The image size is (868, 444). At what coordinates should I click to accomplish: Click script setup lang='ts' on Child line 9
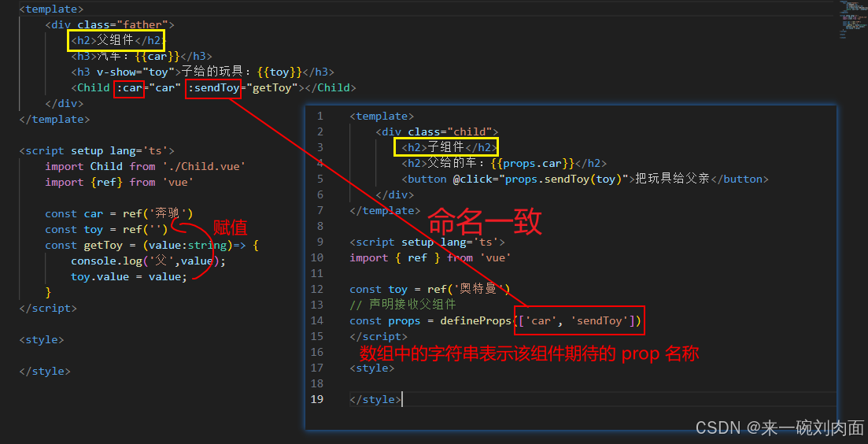(x=427, y=242)
